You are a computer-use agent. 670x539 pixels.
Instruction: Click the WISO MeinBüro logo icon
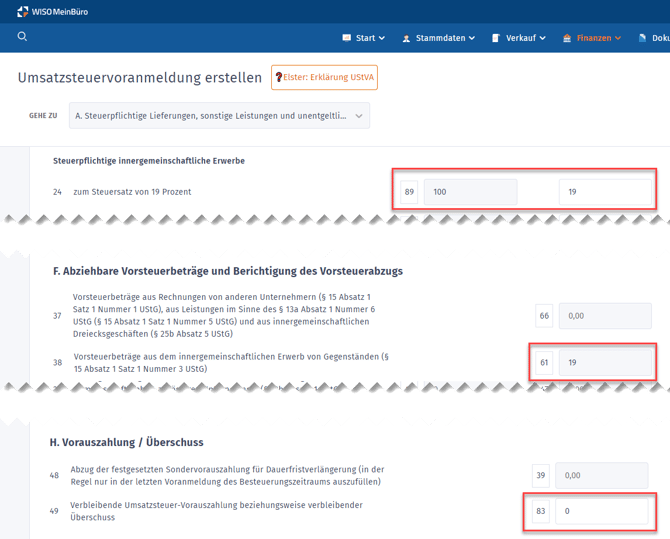click(x=22, y=12)
